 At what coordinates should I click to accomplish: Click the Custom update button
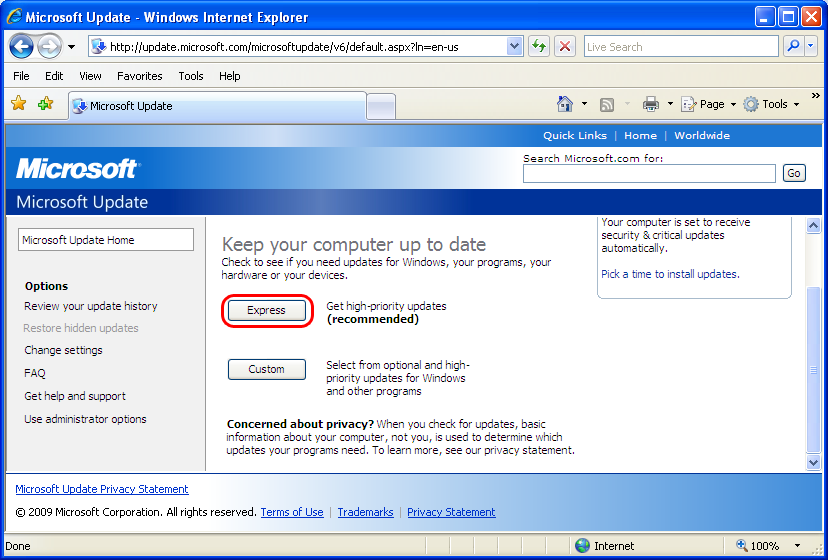tap(266, 370)
